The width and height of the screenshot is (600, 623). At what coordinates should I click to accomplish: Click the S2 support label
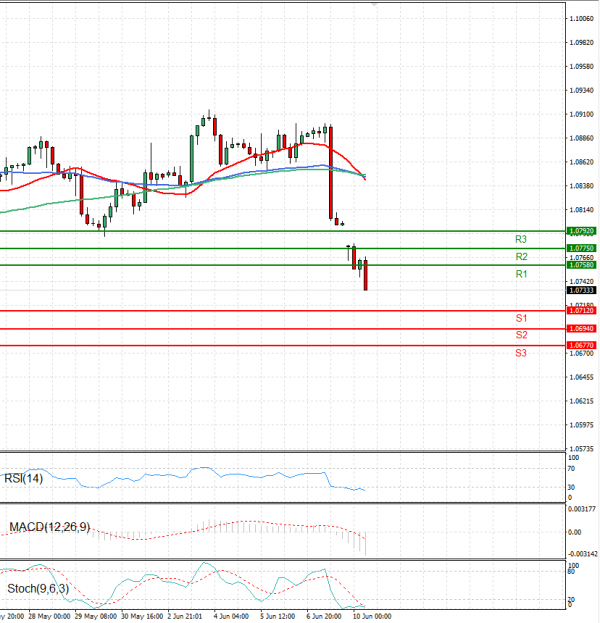[x=521, y=335]
